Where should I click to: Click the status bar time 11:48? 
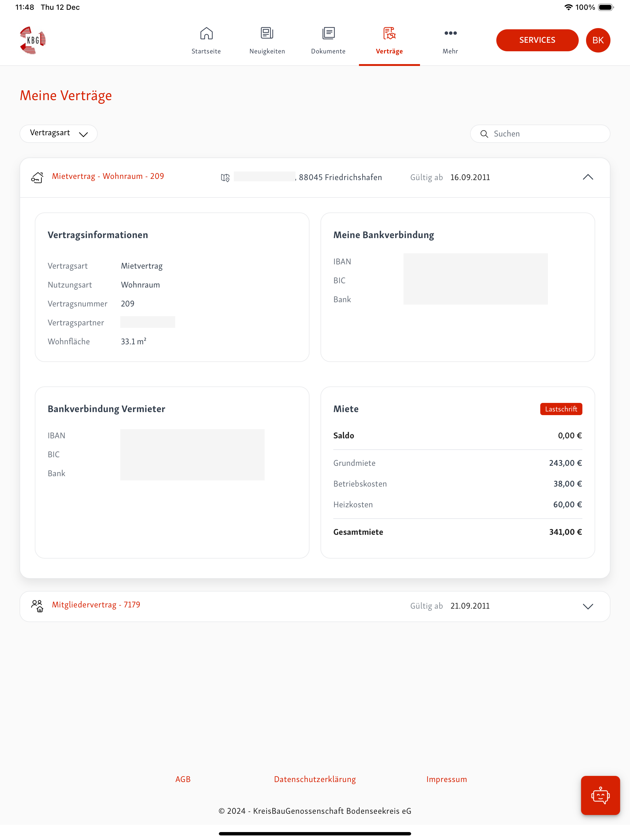25,7
